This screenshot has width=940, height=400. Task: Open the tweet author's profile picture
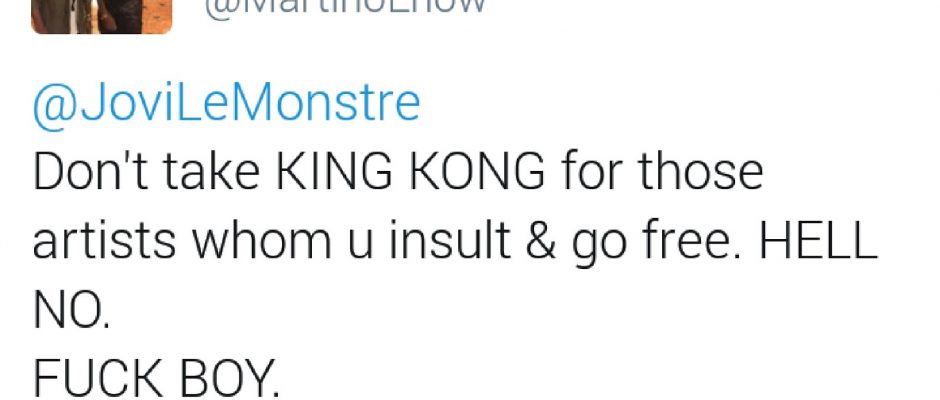click(101, 16)
